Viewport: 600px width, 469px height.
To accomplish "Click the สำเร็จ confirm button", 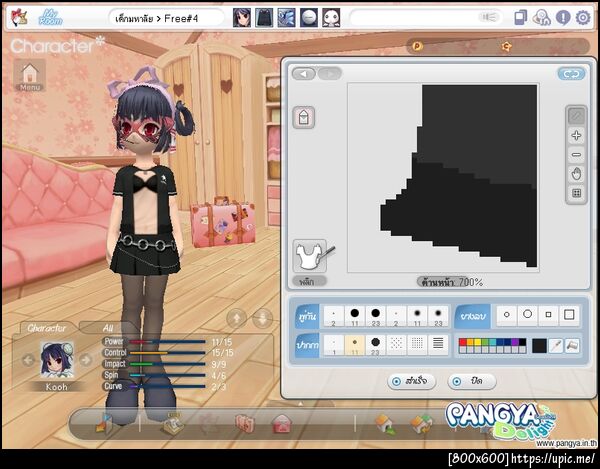I will point(412,381).
